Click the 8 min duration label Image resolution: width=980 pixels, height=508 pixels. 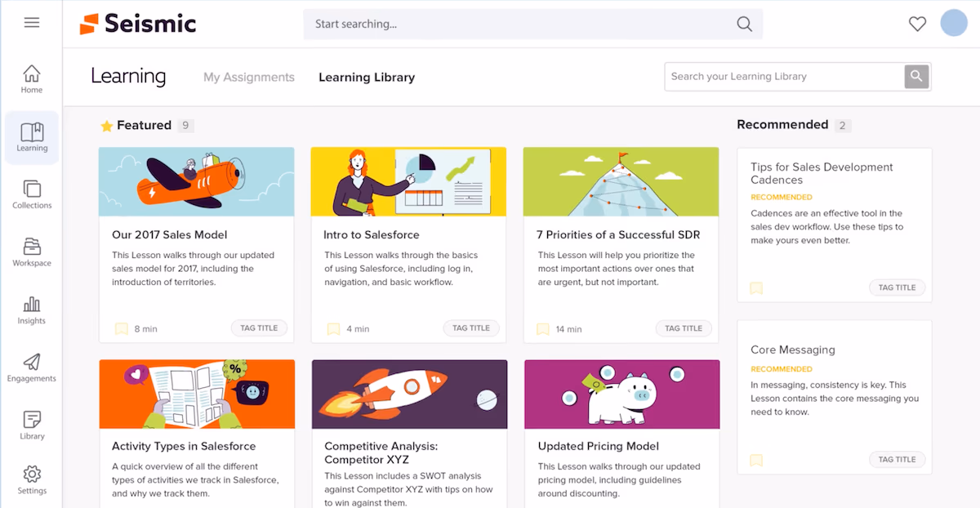point(146,329)
